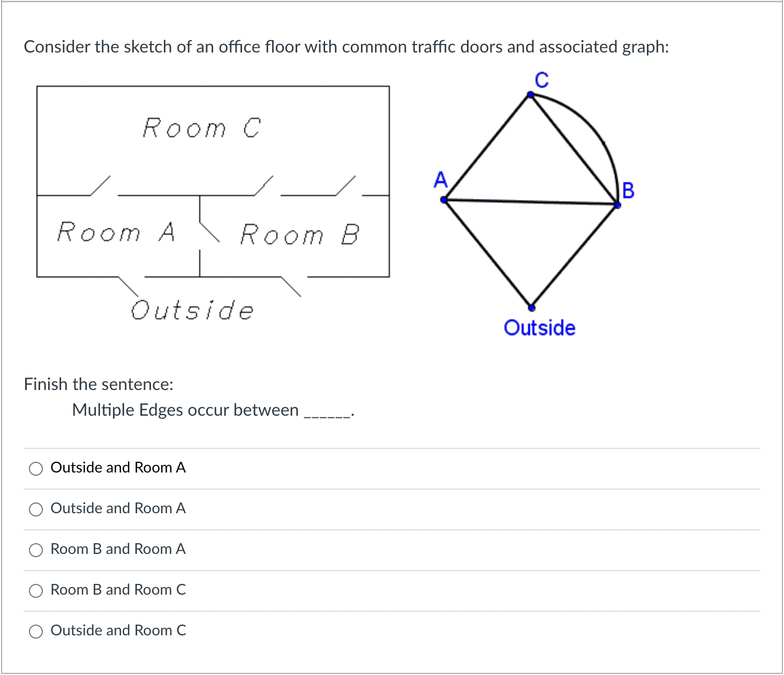
Task: Choose the Room B and Room A option
Action: coord(35,550)
